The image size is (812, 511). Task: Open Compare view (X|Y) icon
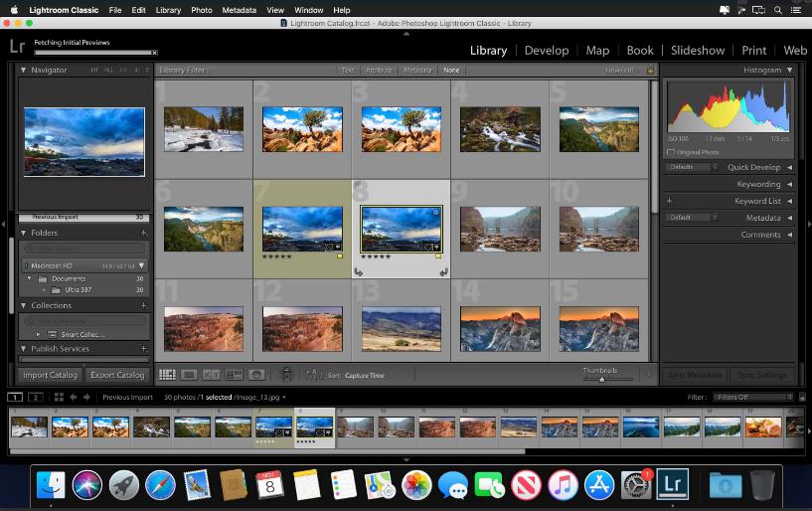tap(212, 374)
